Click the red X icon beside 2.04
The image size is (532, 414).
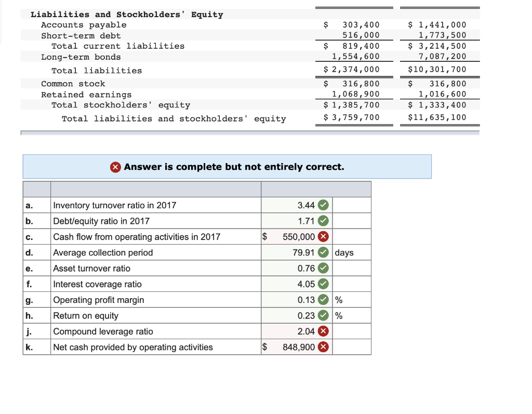tap(323, 331)
